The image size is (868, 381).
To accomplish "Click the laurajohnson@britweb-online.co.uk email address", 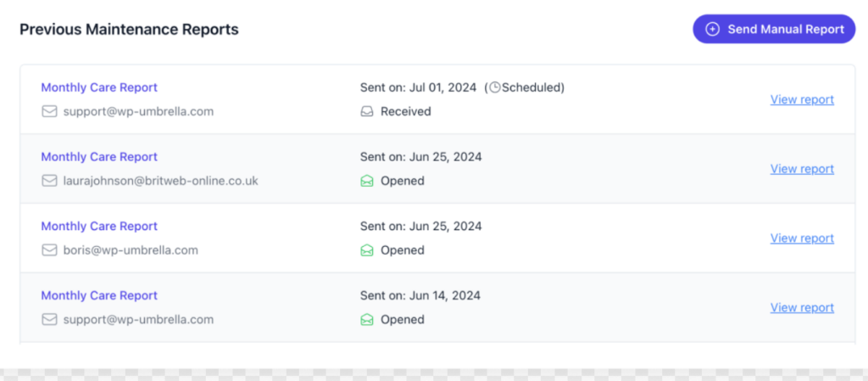I will point(160,181).
